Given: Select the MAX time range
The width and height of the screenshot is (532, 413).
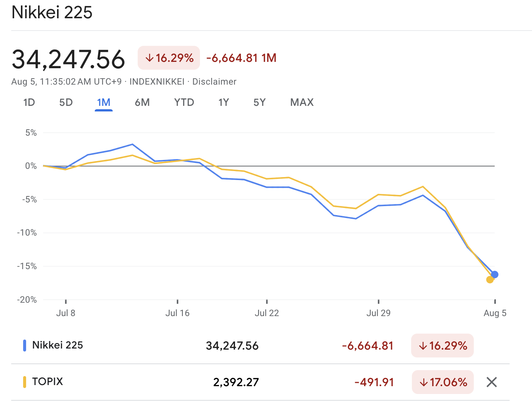Looking at the screenshot, I should pos(301,102).
